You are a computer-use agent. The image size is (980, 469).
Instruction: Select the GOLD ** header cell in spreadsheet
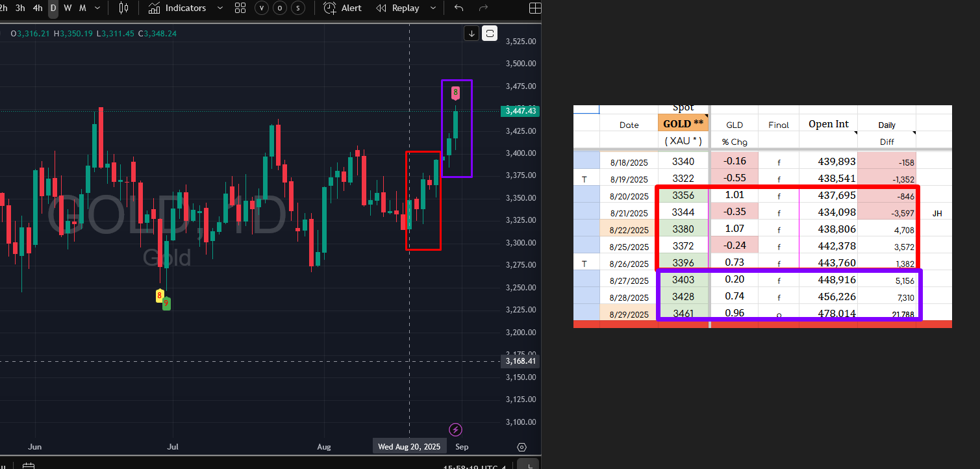[683, 123]
